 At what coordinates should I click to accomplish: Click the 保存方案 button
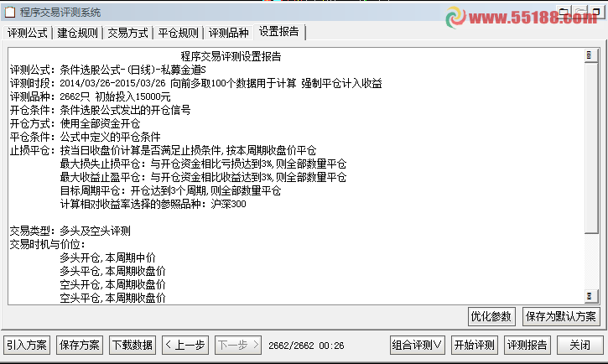(80, 345)
